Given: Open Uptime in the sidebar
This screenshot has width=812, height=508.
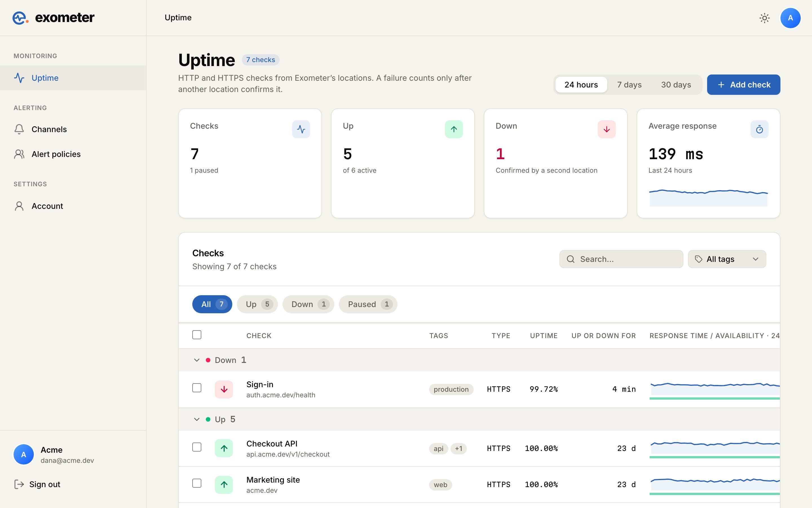Looking at the screenshot, I should coord(73,78).
